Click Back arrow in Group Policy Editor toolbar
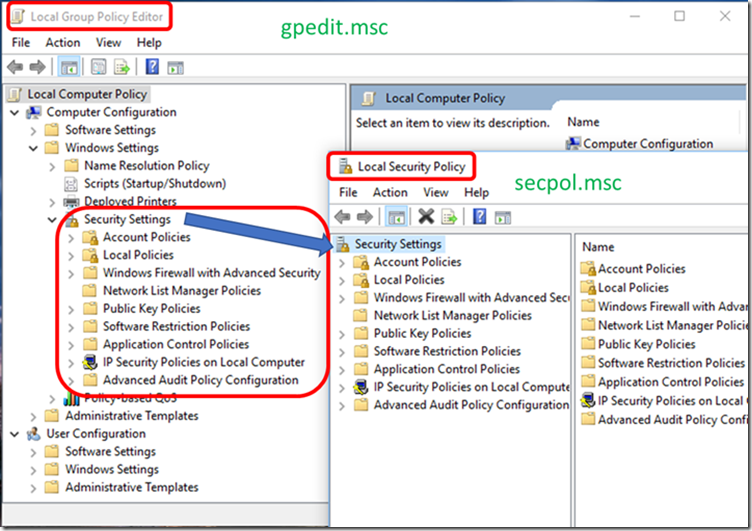The width and height of the screenshot is (752, 531). (15, 67)
